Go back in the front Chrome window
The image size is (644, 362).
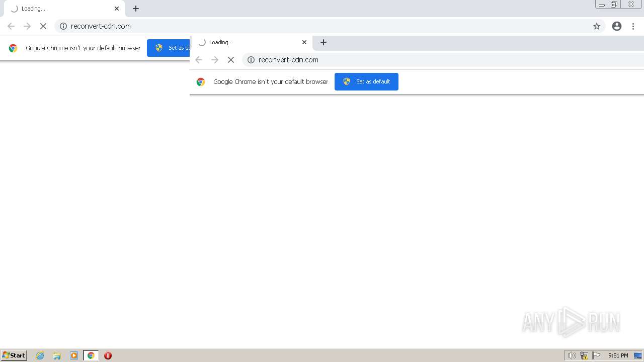tap(199, 60)
